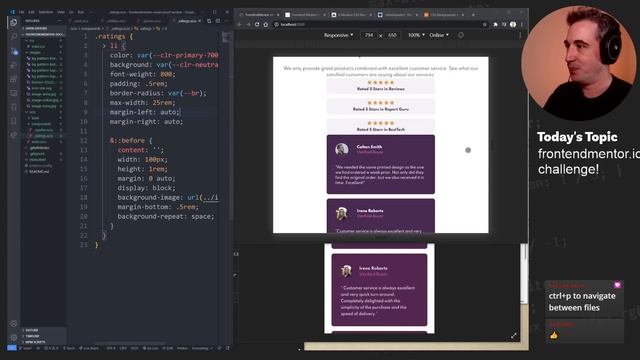Click the fold arrow next to li on line 2
Viewport: 640px width, 360px height.
point(104,46)
